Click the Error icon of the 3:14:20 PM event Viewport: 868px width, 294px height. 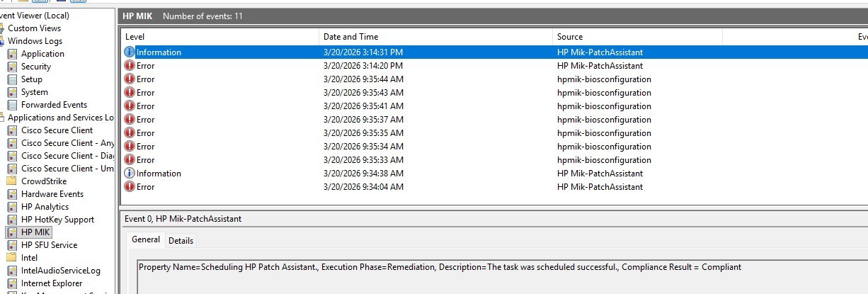[x=129, y=66]
